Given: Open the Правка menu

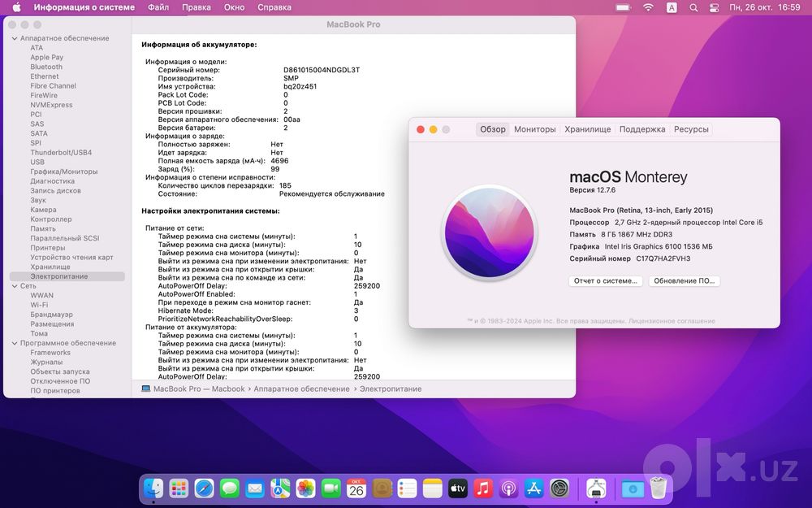Looking at the screenshot, I should point(197,7).
